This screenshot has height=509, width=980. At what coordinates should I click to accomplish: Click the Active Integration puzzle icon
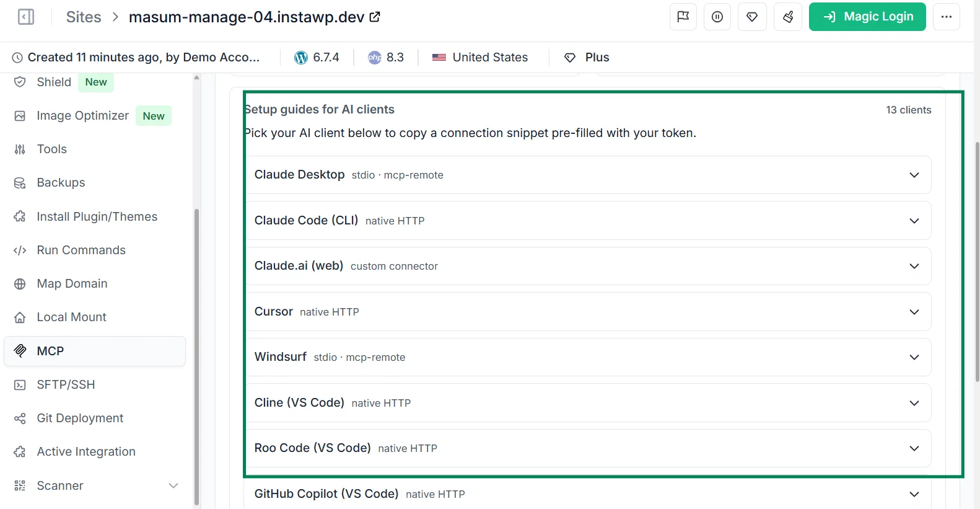pos(20,452)
